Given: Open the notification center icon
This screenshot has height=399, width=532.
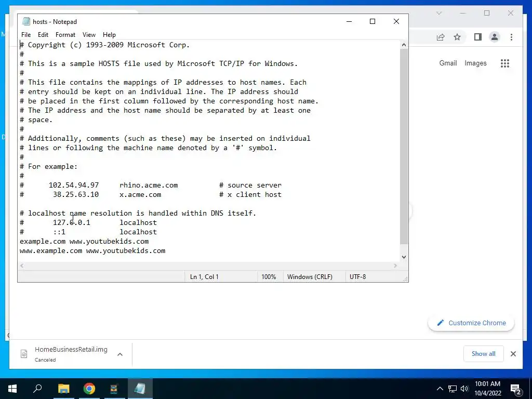Looking at the screenshot, I should click(515, 389).
